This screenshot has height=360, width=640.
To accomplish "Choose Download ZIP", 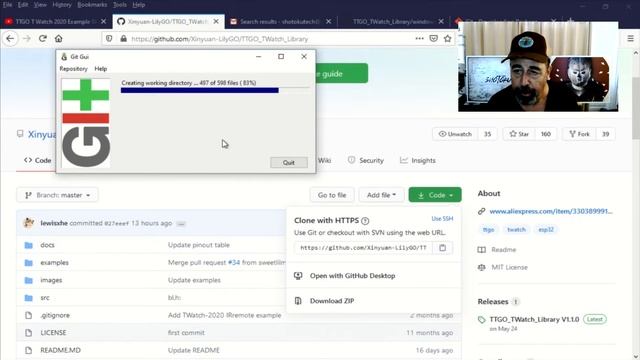I will pyautogui.click(x=332, y=301).
